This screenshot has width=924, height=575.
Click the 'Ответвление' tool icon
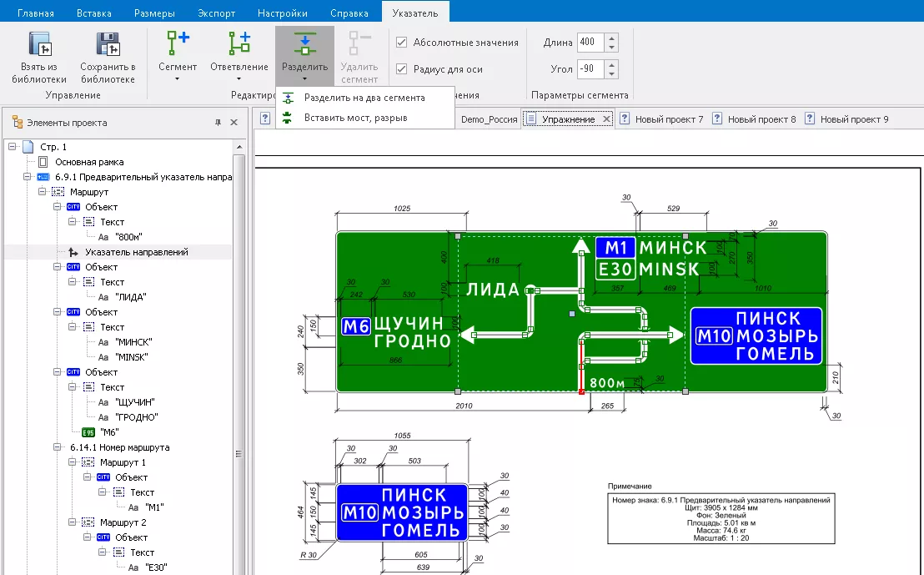239,44
